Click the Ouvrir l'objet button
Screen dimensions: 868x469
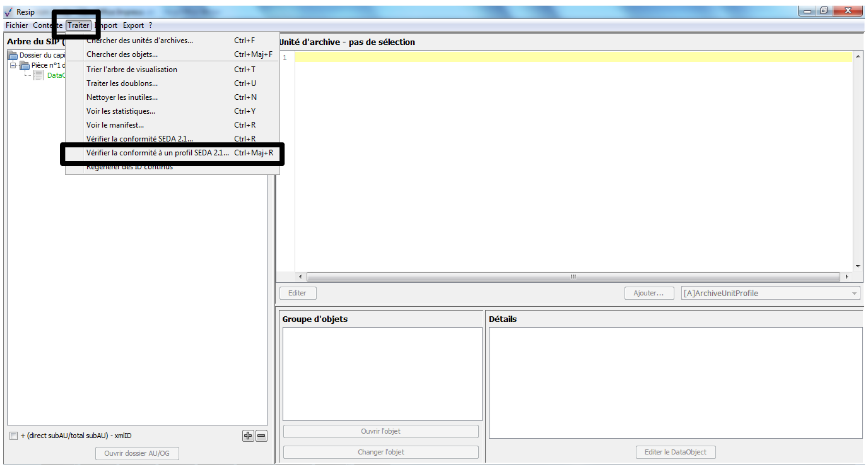380,431
